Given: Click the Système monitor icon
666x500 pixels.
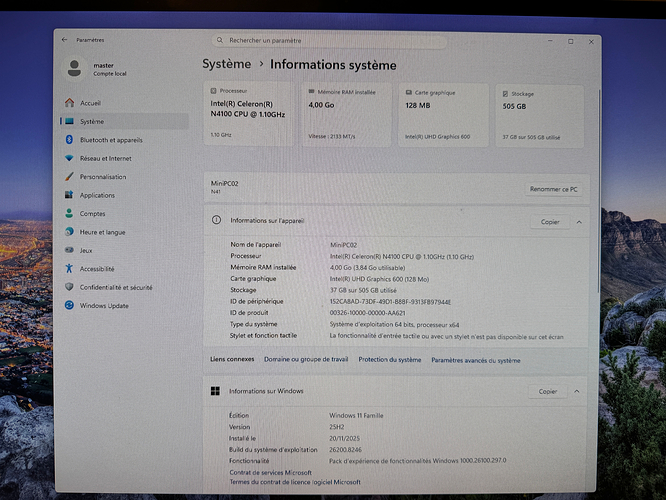Looking at the screenshot, I should (69, 121).
